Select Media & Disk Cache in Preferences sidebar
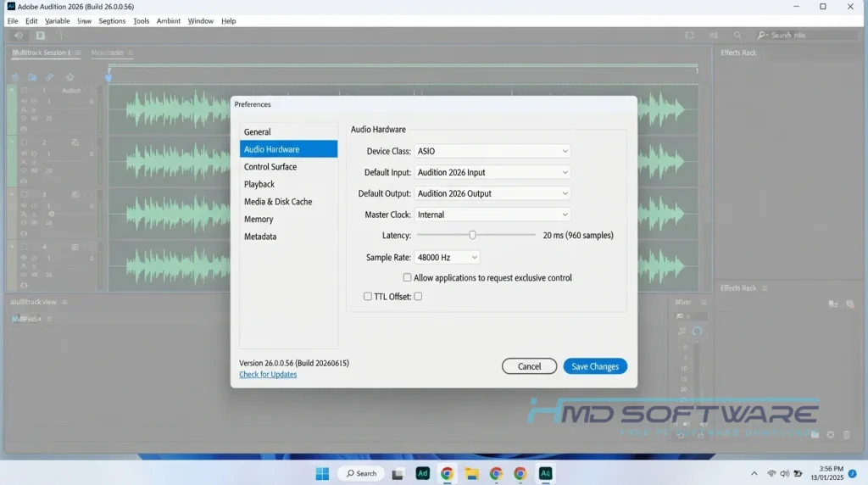 [288, 202]
